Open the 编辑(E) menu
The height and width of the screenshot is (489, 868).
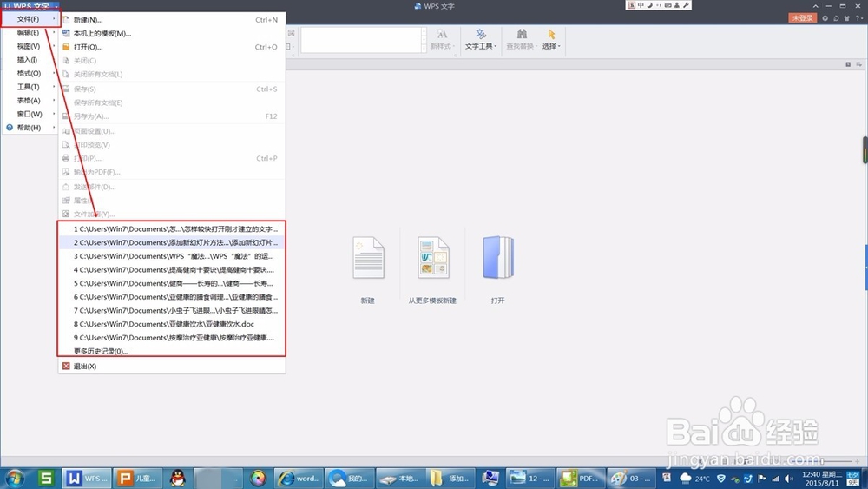[x=30, y=33]
